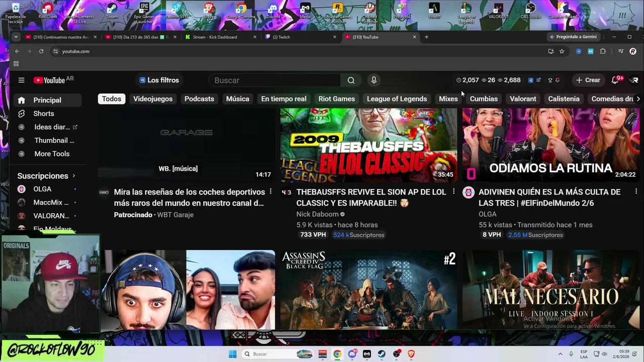Viewport: 644px width, 362px height.
Task: Open the account avatar menu
Action: [634, 80]
